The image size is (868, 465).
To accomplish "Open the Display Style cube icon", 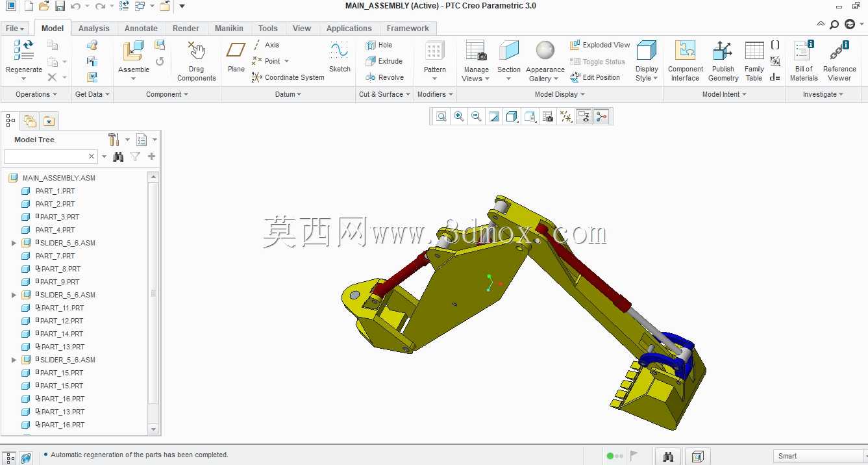I will (646, 51).
